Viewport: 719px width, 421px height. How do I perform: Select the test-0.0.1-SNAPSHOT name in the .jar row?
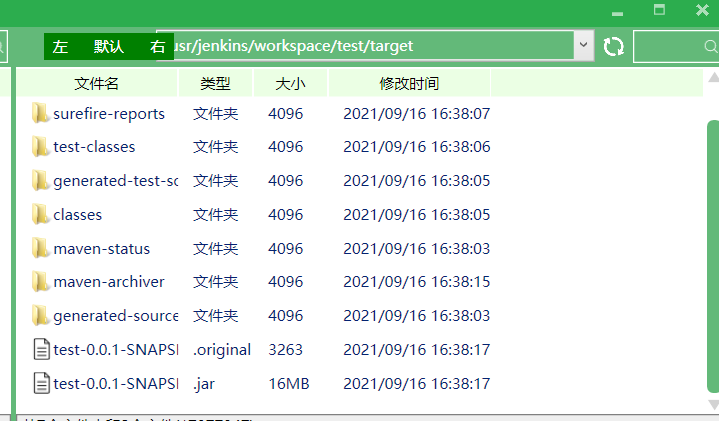116,383
